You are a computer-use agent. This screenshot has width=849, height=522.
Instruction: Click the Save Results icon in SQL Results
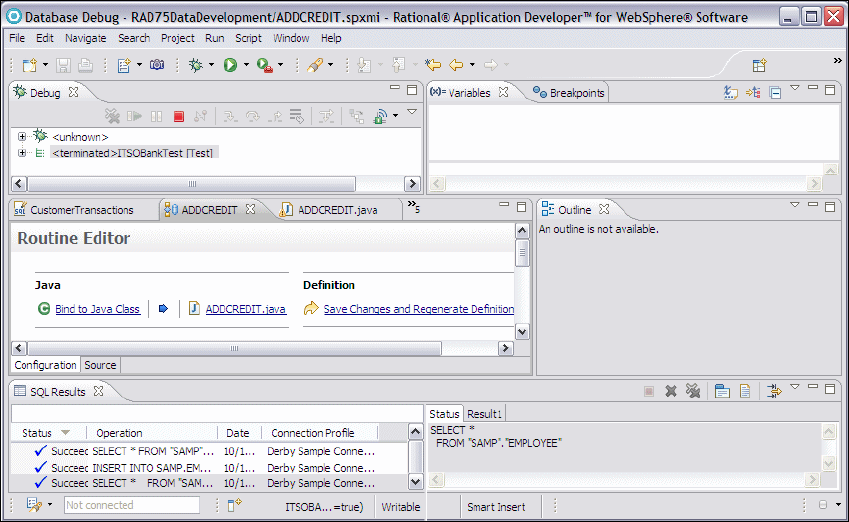722,391
